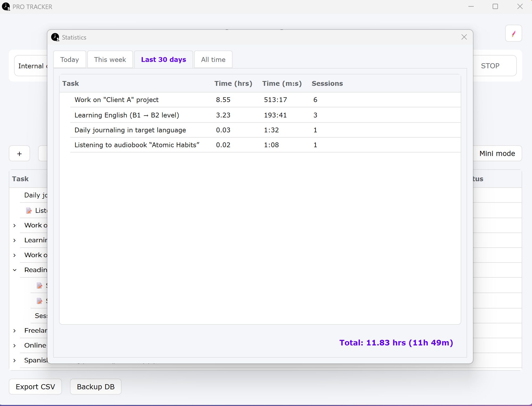Expand the Freelance task row
This screenshot has width=532, height=406.
[15, 331]
